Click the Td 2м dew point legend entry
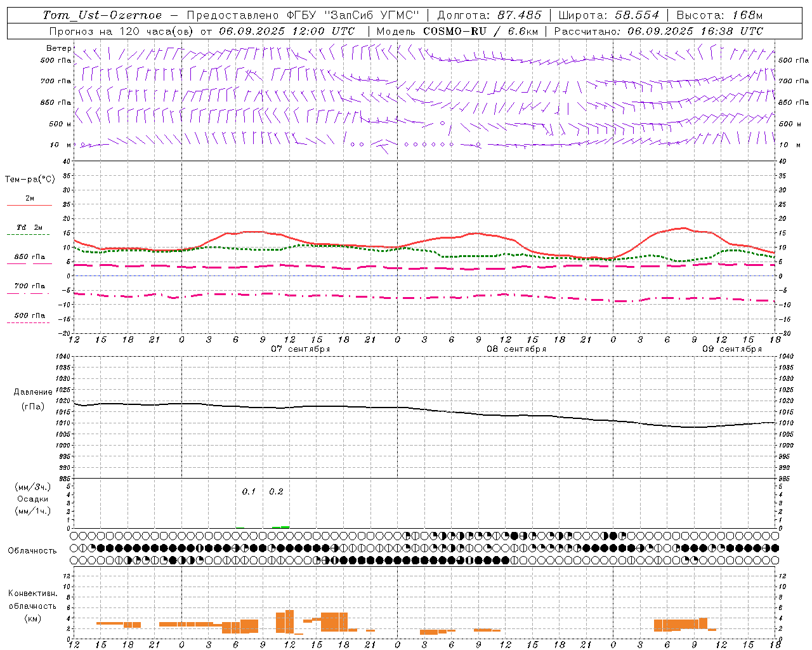The image size is (812, 650). (x=30, y=227)
